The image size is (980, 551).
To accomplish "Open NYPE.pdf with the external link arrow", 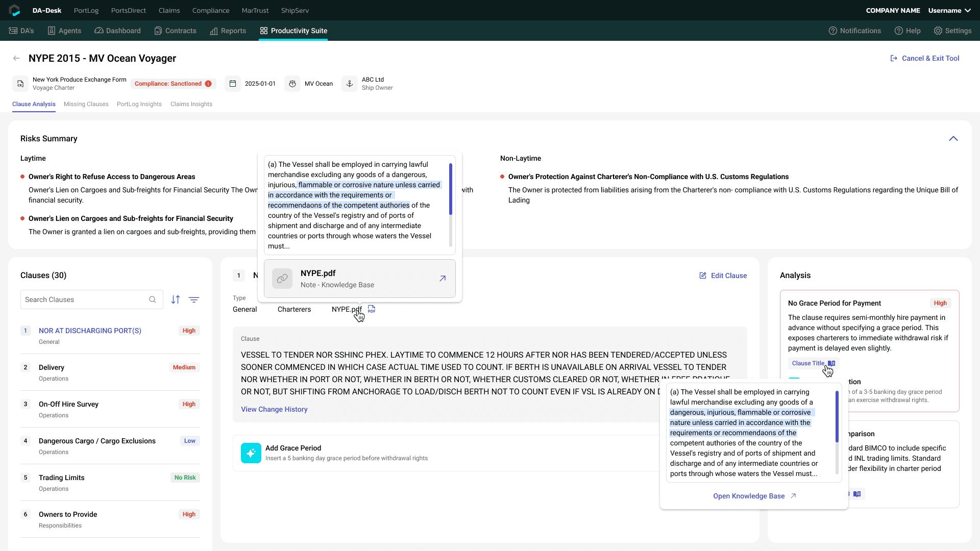I will click(x=443, y=279).
